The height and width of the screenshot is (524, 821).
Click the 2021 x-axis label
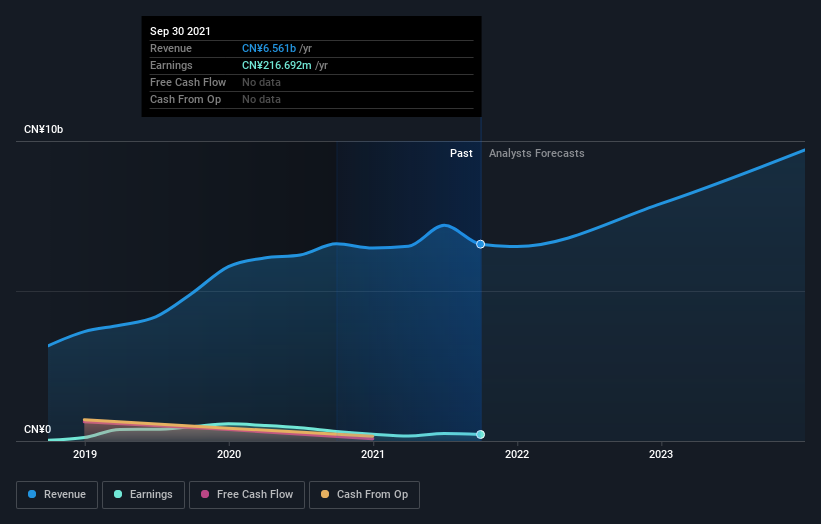point(373,454)
